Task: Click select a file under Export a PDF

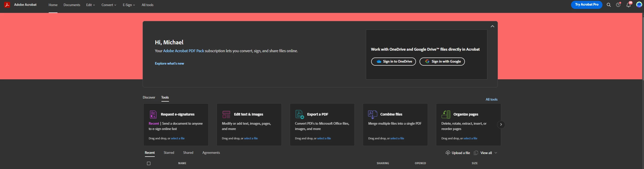Action: click(324, 138)
